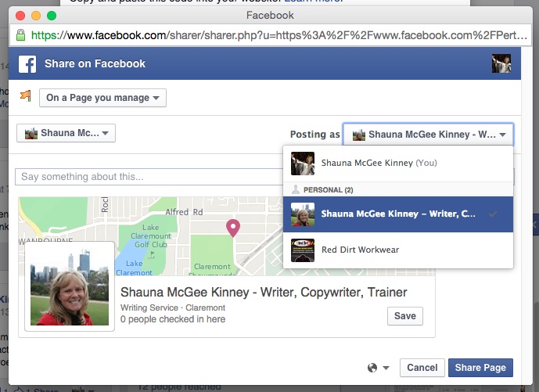Screen dimensions: 539x392
Task: Click the 'Save' button
Action: coord(405,316)
